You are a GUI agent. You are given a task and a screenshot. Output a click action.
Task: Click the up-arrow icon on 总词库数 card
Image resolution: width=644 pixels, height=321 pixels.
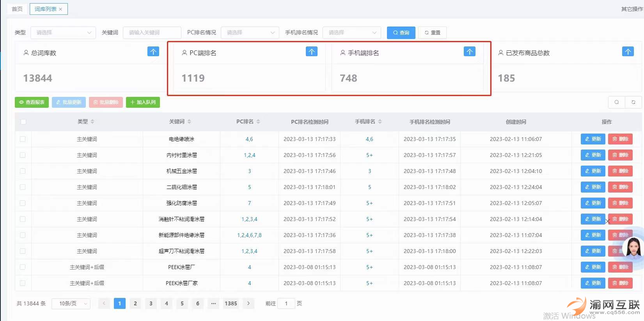click(x=153, y=52)
